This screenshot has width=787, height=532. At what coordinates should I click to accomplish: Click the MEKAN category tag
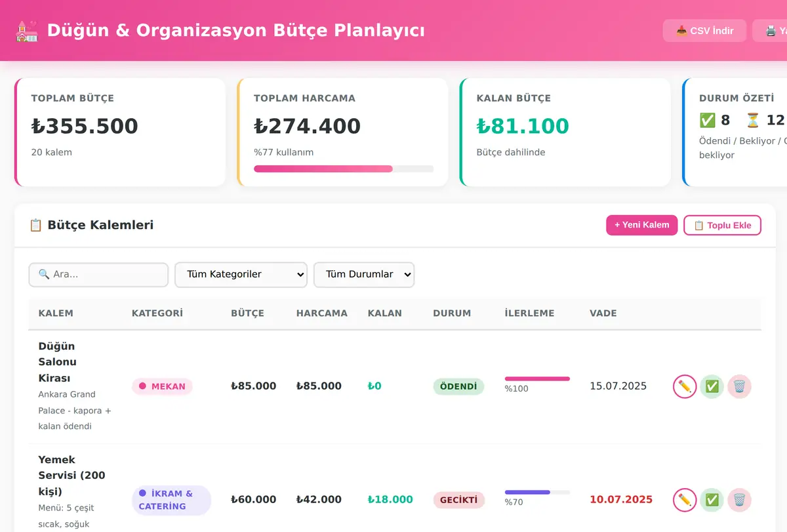(162, 386)
